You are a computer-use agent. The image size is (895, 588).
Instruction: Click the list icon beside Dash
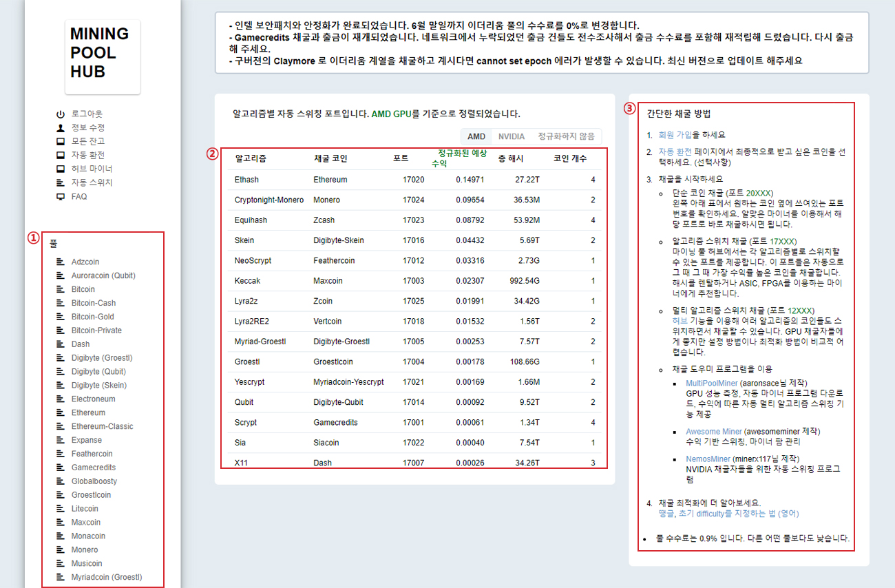click(x=61, y=344)
